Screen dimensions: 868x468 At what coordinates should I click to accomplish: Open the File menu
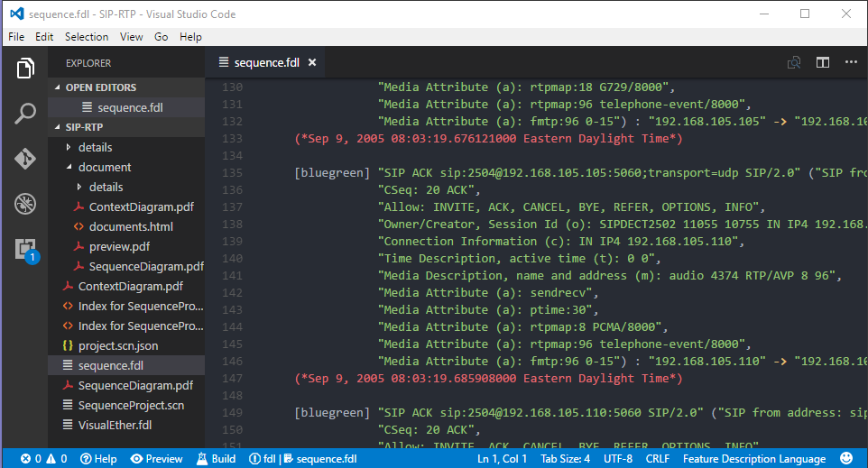(x=16, y=36)
